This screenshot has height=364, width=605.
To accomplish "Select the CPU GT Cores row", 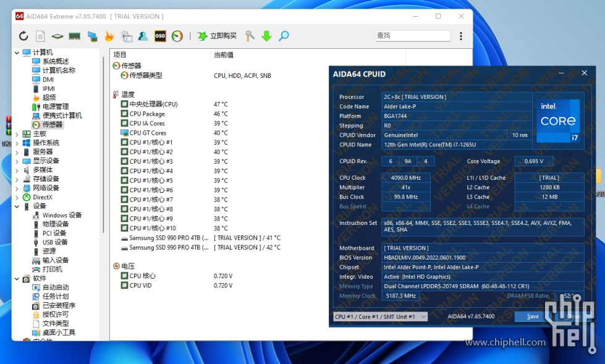I will point(148,133).
